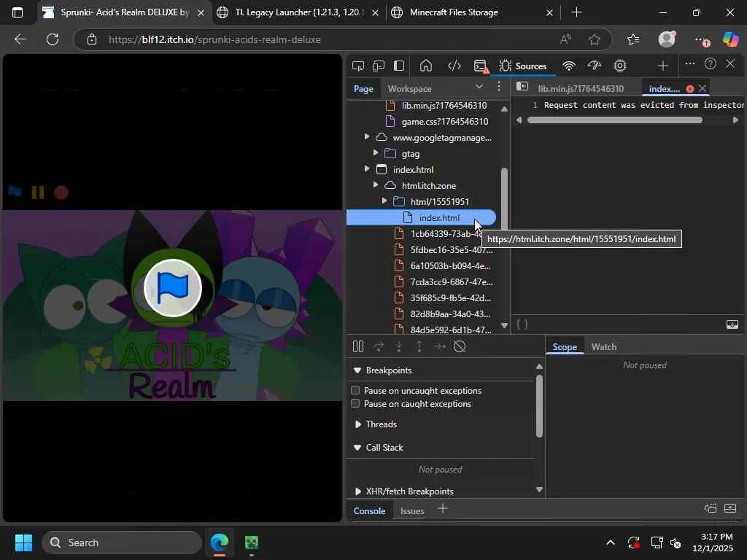Click the game's green flag overlay button

(x=173, y=287)
